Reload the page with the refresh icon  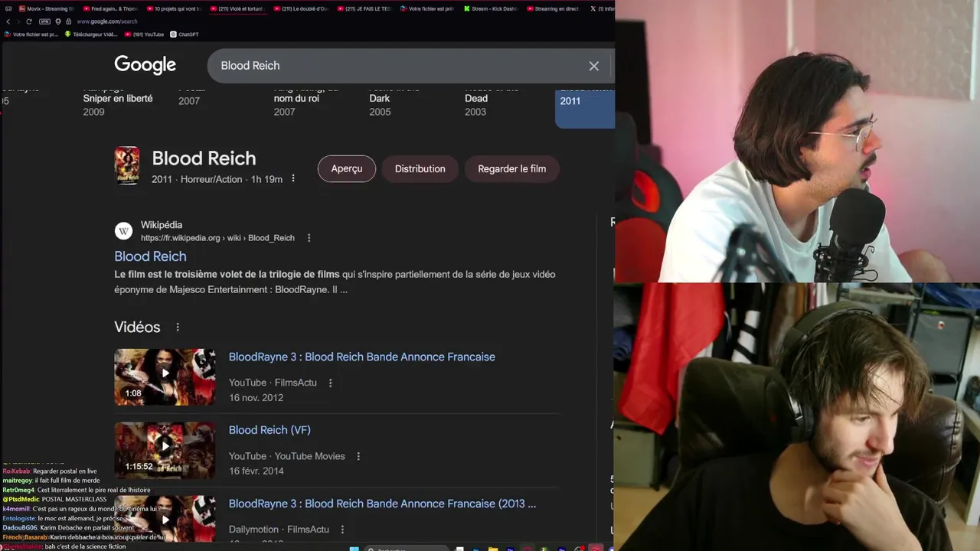click(29, 21)
